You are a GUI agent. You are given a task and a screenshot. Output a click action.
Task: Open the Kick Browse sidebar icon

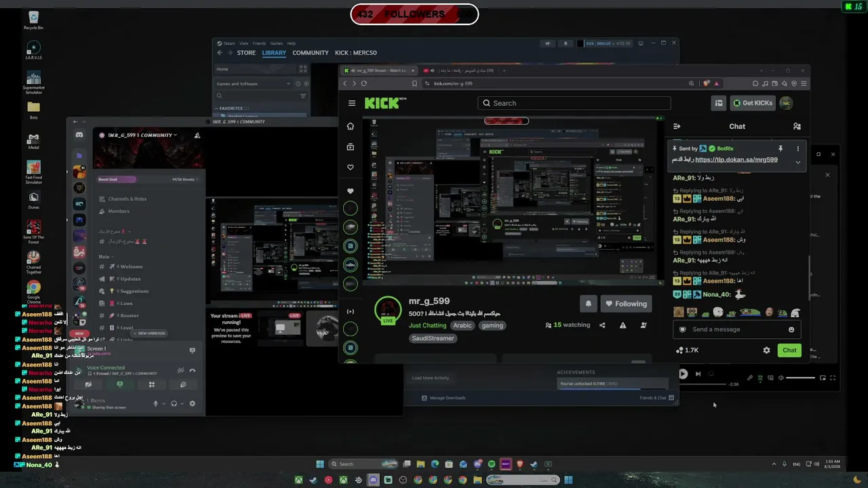point(350,146)
